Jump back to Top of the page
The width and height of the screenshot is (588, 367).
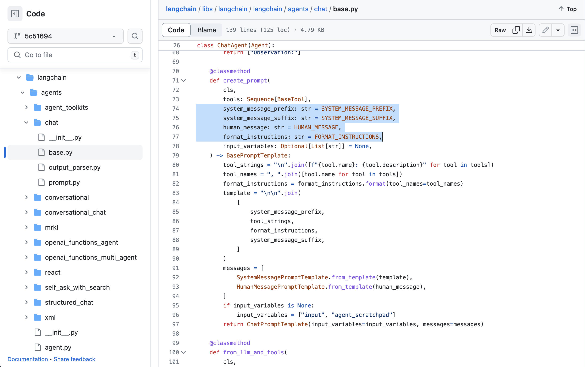tap(567, 9)
